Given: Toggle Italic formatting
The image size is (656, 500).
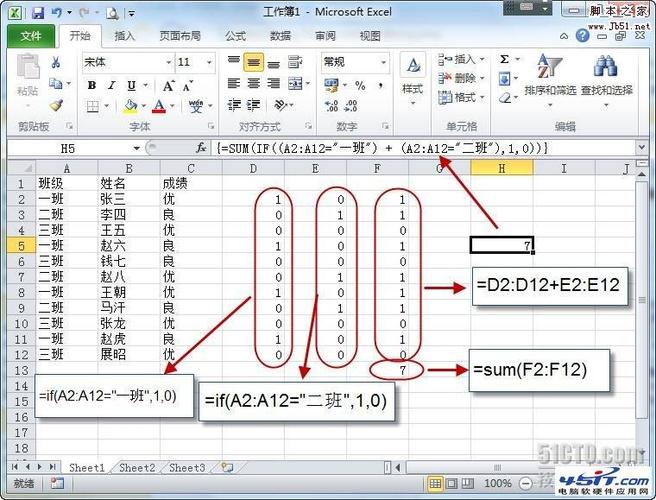Looking at the screenshot, I should pyautogui.click(x=111, y=85).
